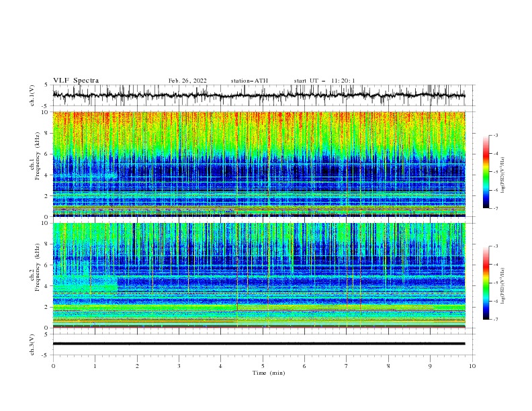Click time axis tick label "5"
Viewport: 532px width, 411px height.
(263, 366)
